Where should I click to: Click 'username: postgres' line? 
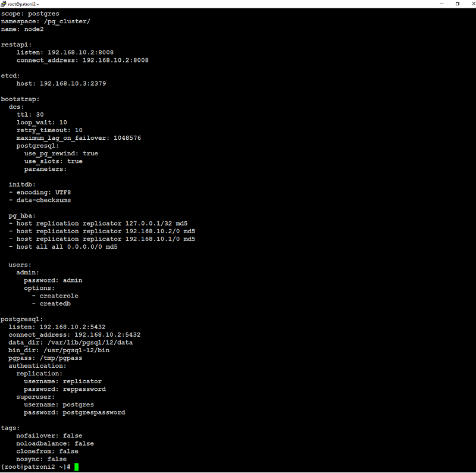(x=59, y=405)
